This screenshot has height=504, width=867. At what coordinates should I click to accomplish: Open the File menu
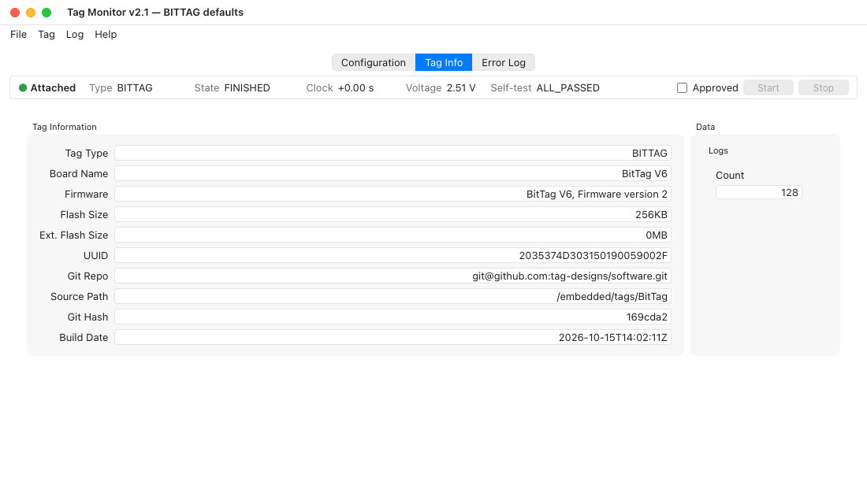pos(18,35)
